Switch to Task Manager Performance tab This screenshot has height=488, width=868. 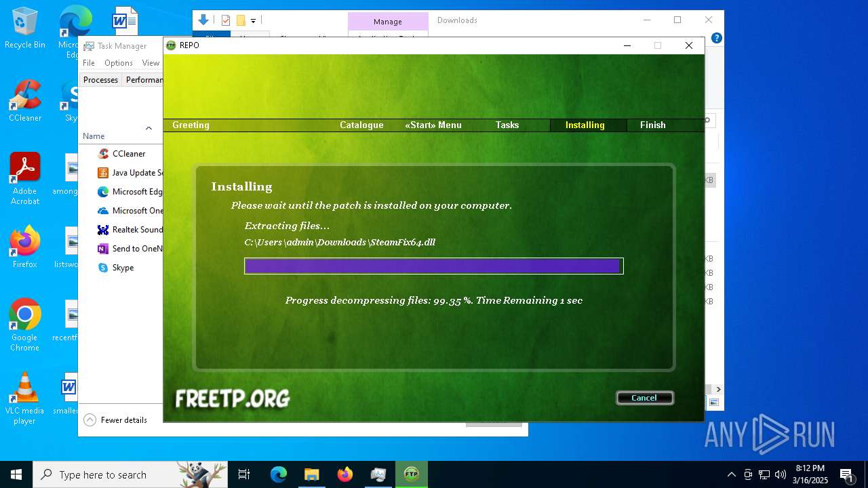point(144,79)
